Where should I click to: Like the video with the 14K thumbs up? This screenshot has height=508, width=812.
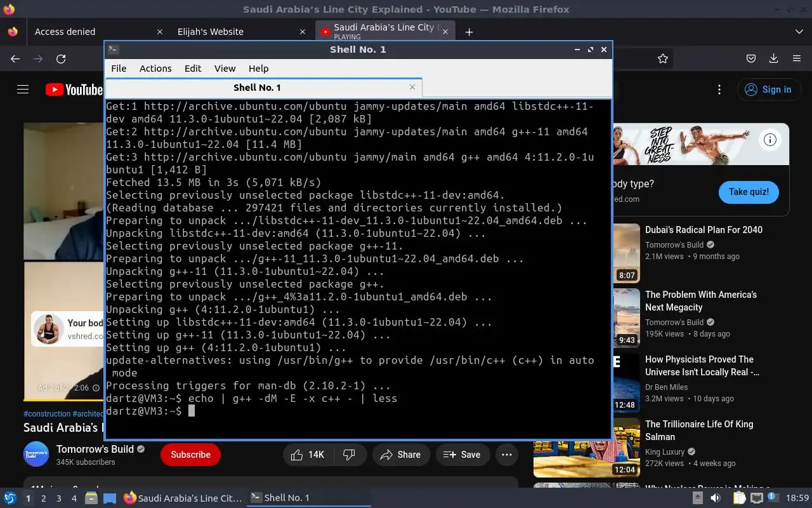pyautogui.click(x=308, y=455)
